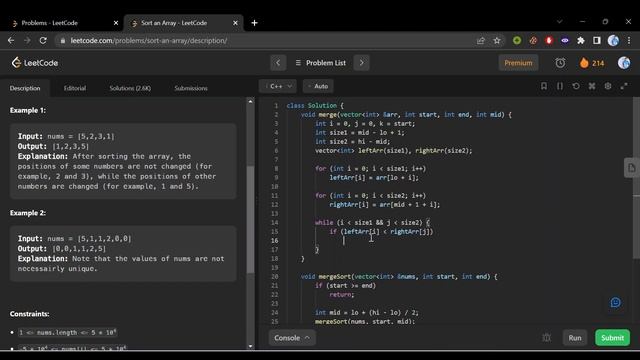Screen dimensions: 640x360
Task: Go to next problem arrow
Action: 361,63
